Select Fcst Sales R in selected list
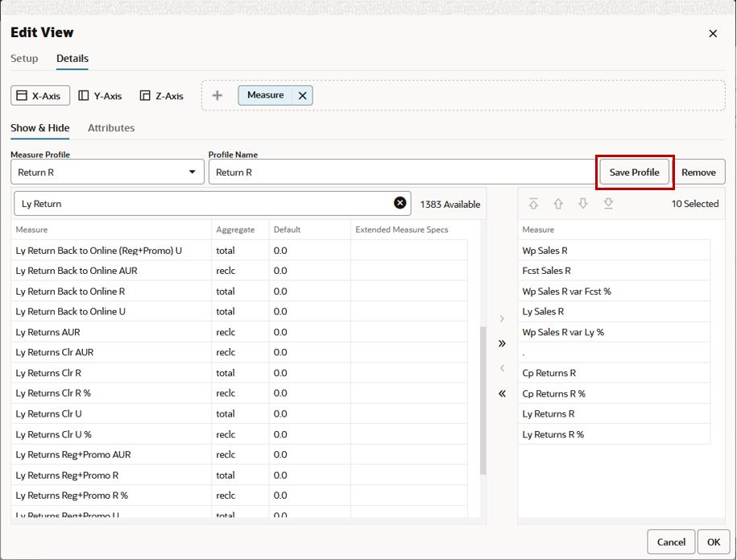Image resolution: width=737 pixels, height=560 pixels. click(x=614, y=271)
